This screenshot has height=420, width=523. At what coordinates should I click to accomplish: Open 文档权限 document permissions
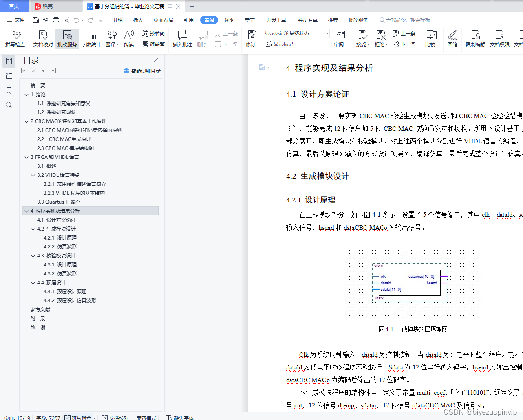500,39
